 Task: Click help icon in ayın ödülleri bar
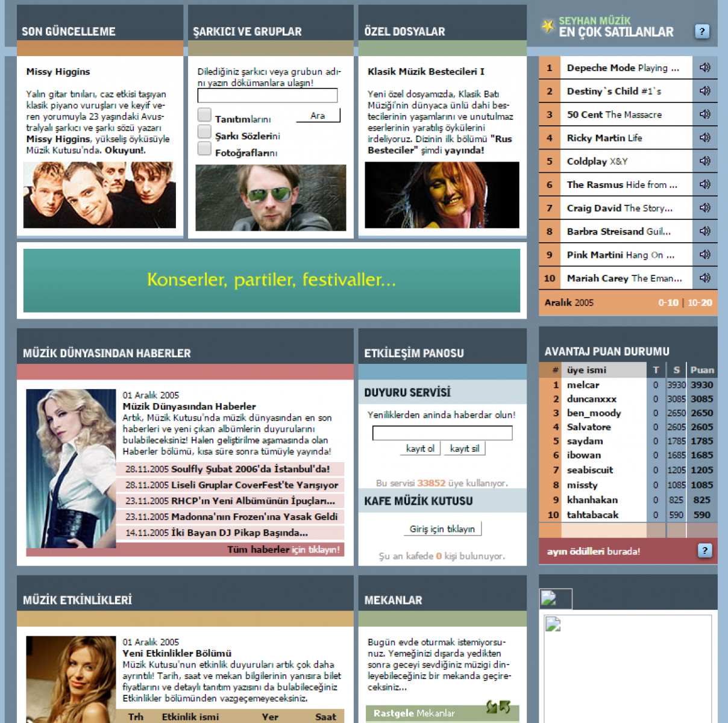pyautogui.click(x=704, y=550)
